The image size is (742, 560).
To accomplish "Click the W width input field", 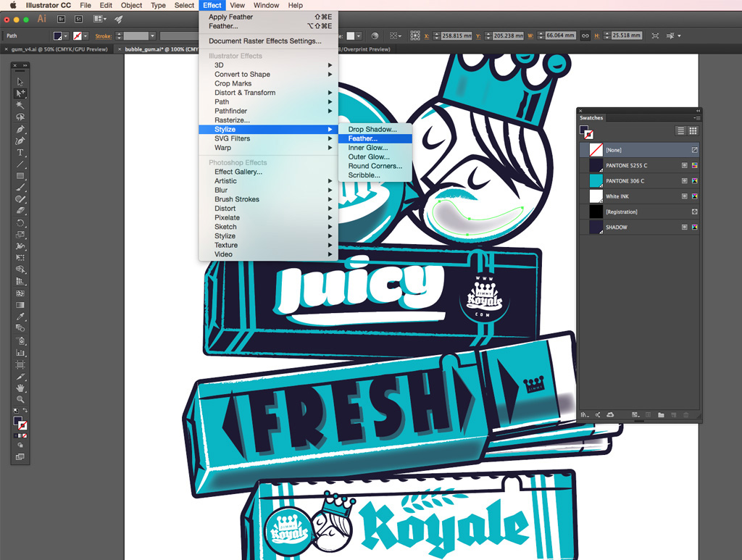I will click(x=559, y=35).
